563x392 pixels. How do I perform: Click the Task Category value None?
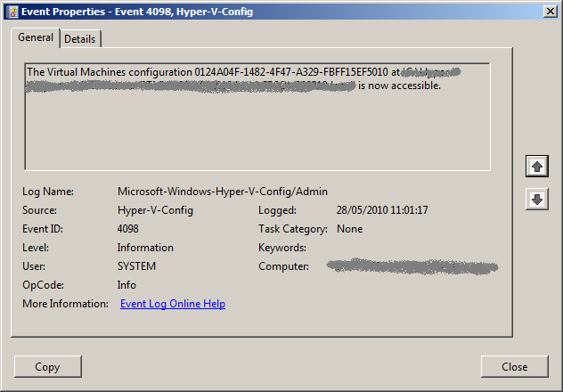[x=349, y=229]
